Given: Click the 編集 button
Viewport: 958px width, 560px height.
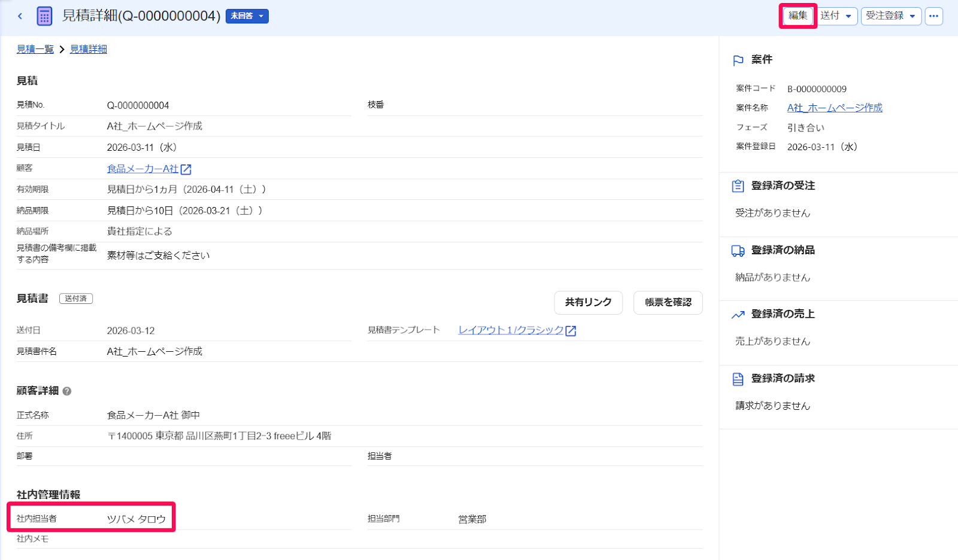Looking at the screenshot, I should coord(798,16).
